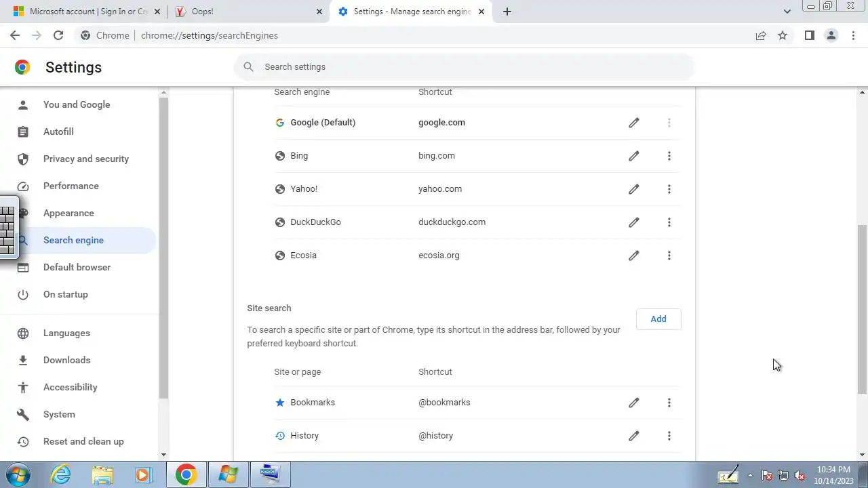The height and width of the screenshot is (488, 868).
Task: Open You and Google settings
Action: click(78, 104)
